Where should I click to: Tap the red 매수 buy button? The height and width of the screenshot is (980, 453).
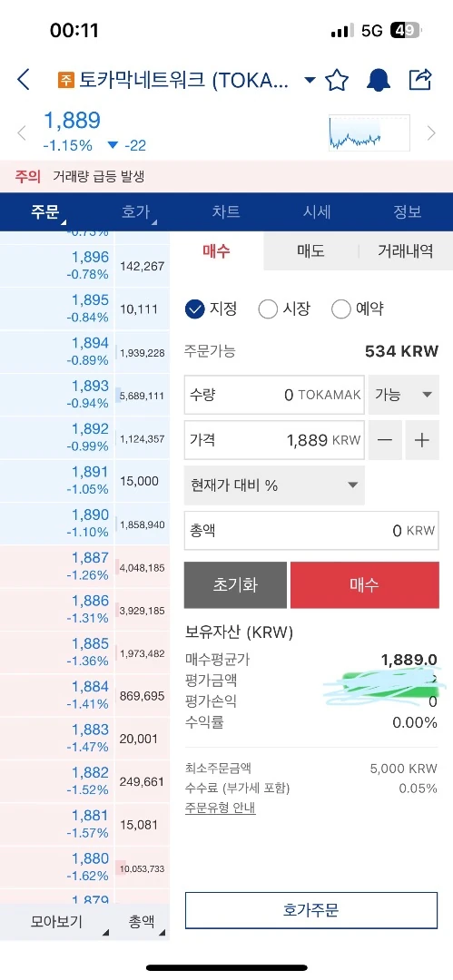pyautogui.click(x=365, y=585)
